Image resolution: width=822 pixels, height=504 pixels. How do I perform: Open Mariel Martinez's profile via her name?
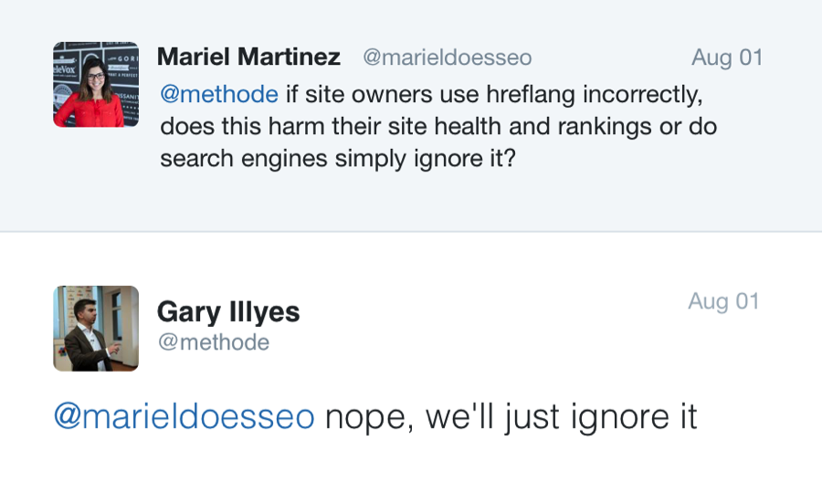248,57
